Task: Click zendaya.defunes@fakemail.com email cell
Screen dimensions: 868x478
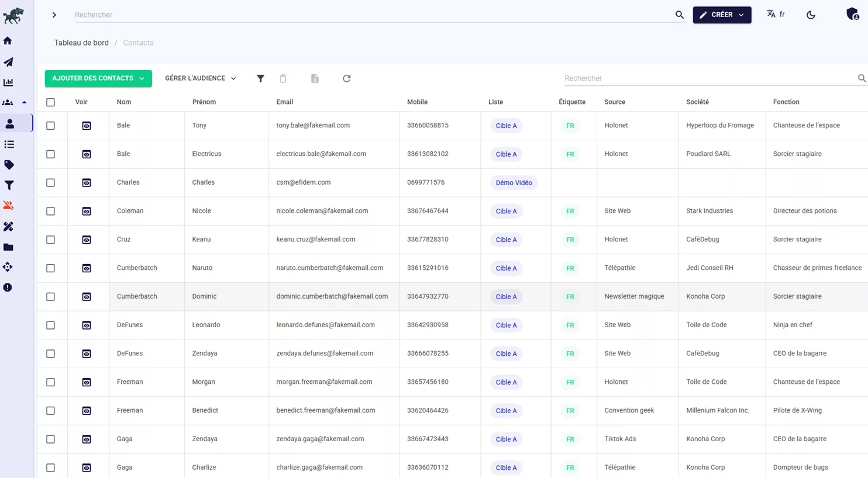Action: pyautogui.click(x=325, y=354)
